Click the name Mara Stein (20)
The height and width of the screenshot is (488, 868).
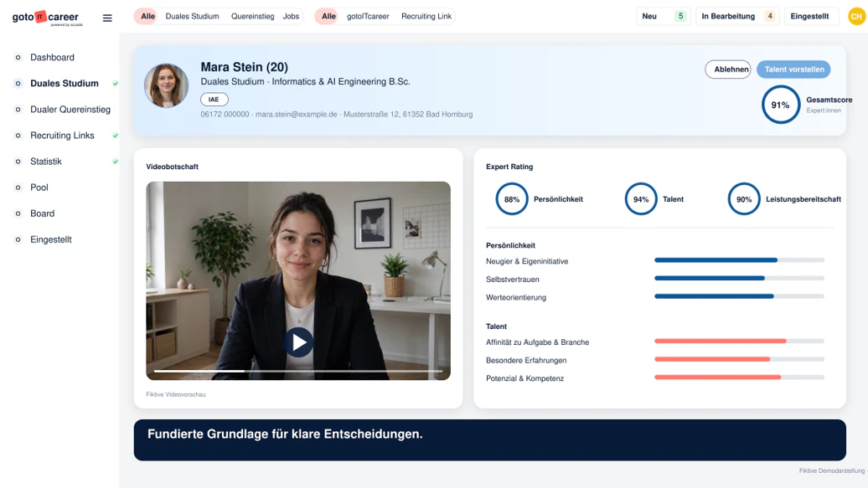(244, 67)
